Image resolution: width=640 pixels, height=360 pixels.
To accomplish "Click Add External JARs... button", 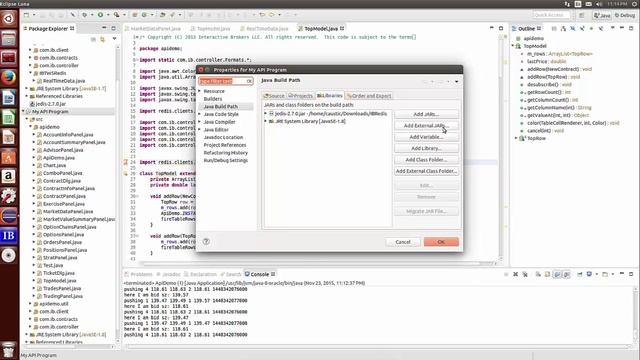I will (426, 126).
